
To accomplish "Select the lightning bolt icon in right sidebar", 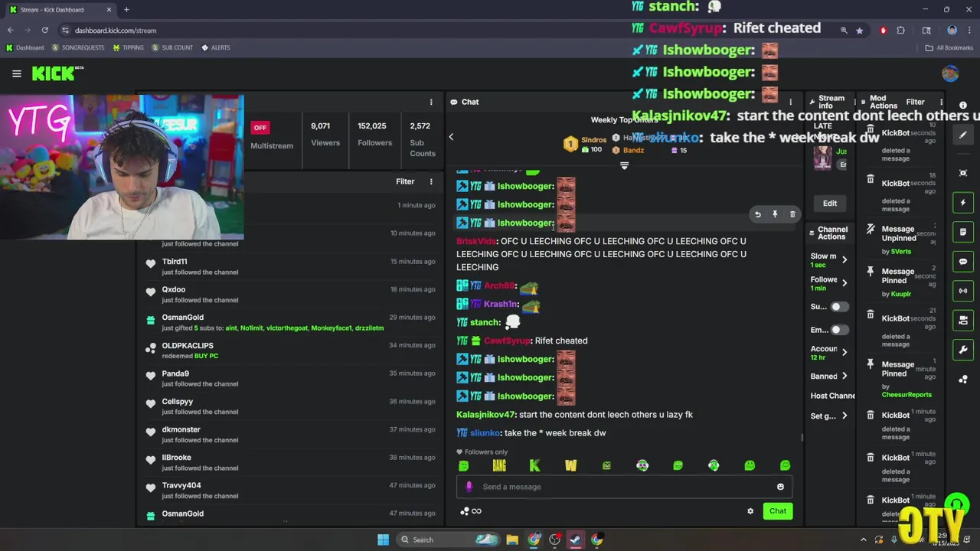I will [x=963, y=203].
